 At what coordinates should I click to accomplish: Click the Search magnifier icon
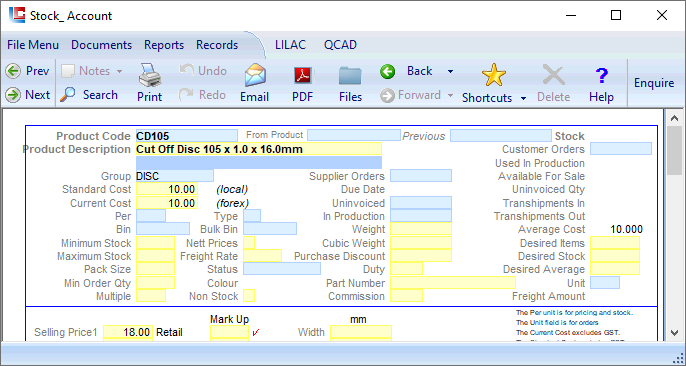(68, 94)
